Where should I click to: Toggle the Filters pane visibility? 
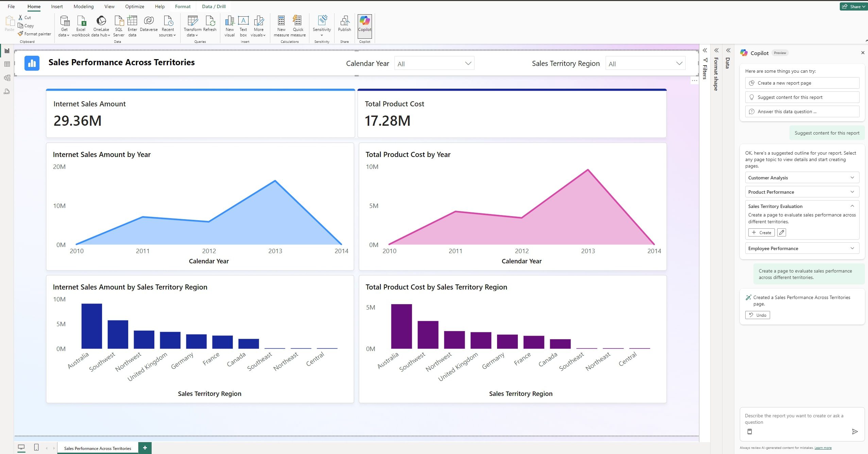pos(704,52)
